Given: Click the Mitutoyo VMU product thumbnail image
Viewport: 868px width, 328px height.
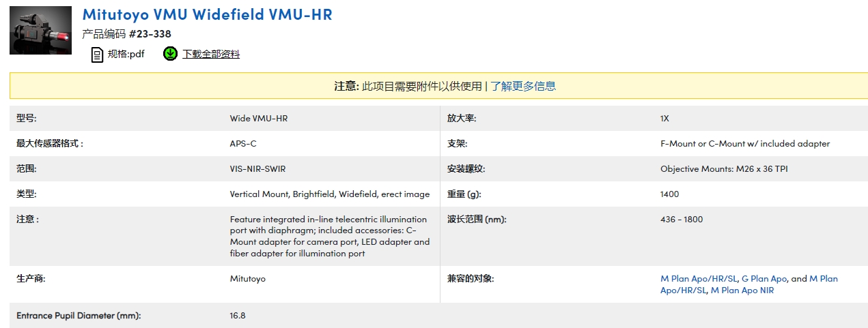Looking at the screenshot, I should pyautogui.click(x=41, y=31).
